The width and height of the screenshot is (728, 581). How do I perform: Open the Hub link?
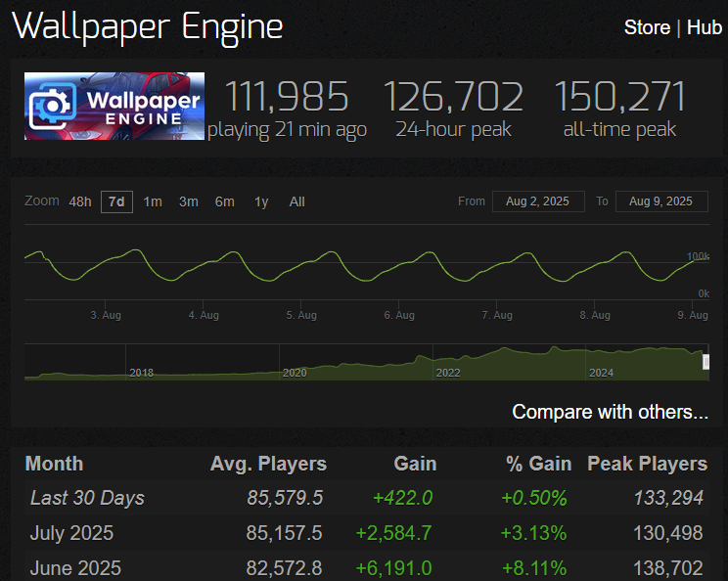(704, 27)
